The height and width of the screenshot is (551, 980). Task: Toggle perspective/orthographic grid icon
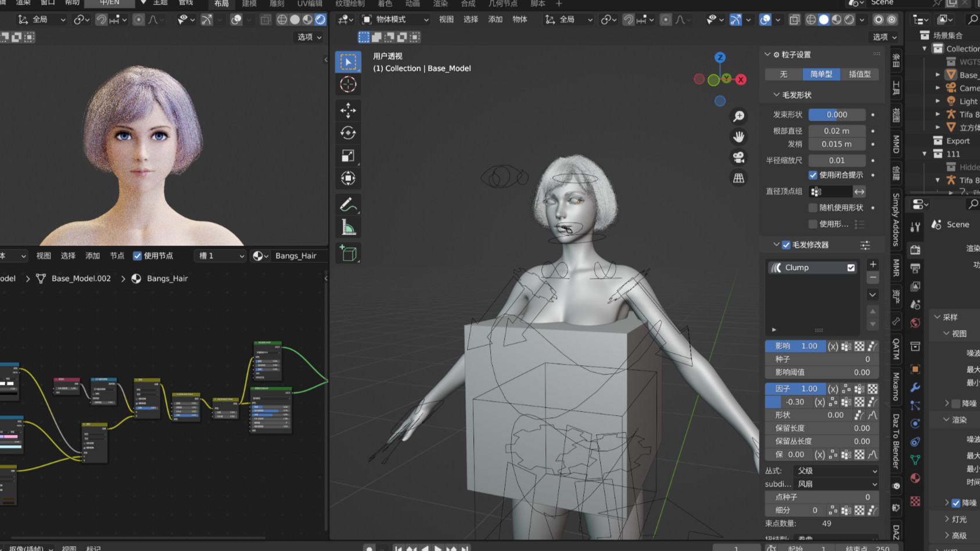pos(738,178)
